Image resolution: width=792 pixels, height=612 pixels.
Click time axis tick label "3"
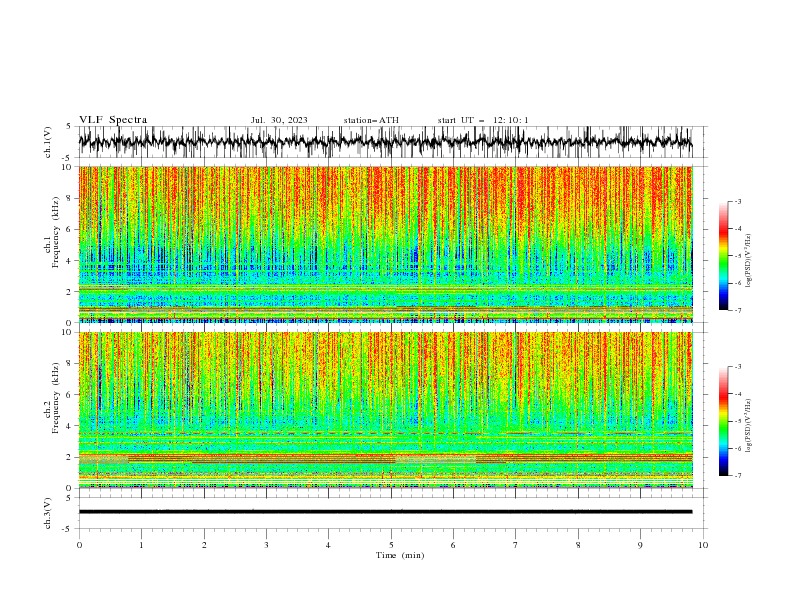point(266,545)
